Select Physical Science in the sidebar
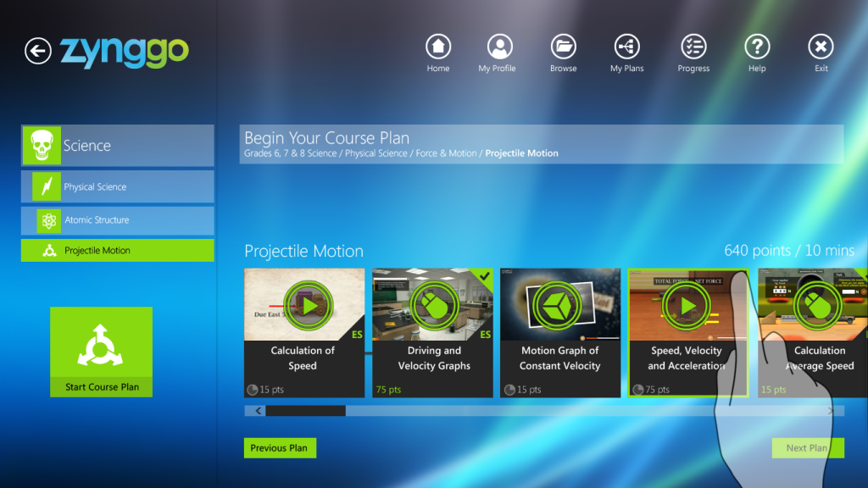The height and width of the screenshot is (488, 868). [117, 186]
